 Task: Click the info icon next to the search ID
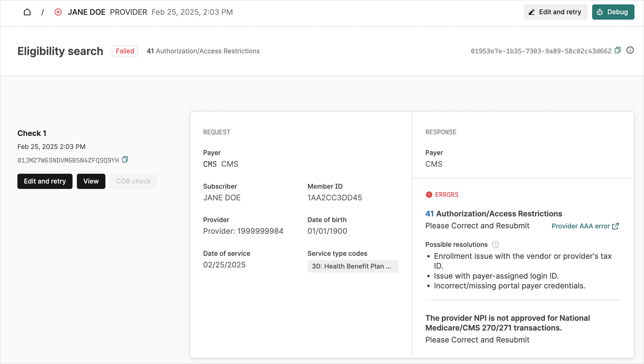coord(630,50)
